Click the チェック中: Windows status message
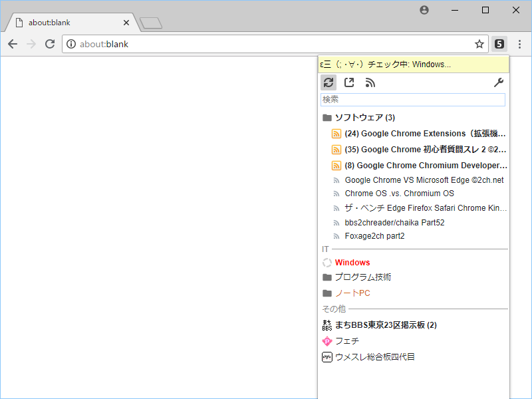This screenshot has height=399, width=532. coord(414,65)
